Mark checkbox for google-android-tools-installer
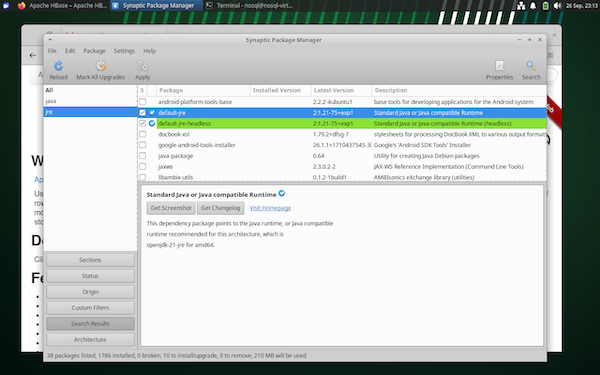Image resolution: width=600 pixels, height=375 pixels. click(x=142, y=145)
